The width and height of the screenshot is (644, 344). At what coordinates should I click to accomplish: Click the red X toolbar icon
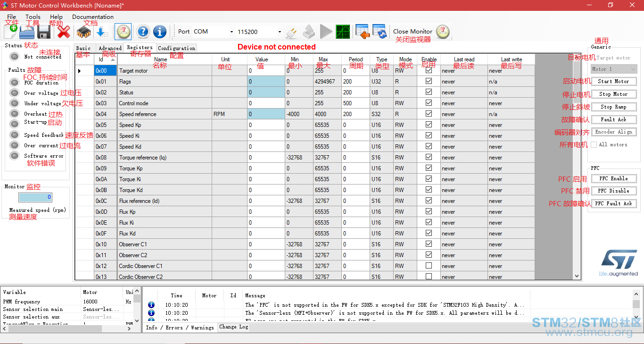click(64, 32)
